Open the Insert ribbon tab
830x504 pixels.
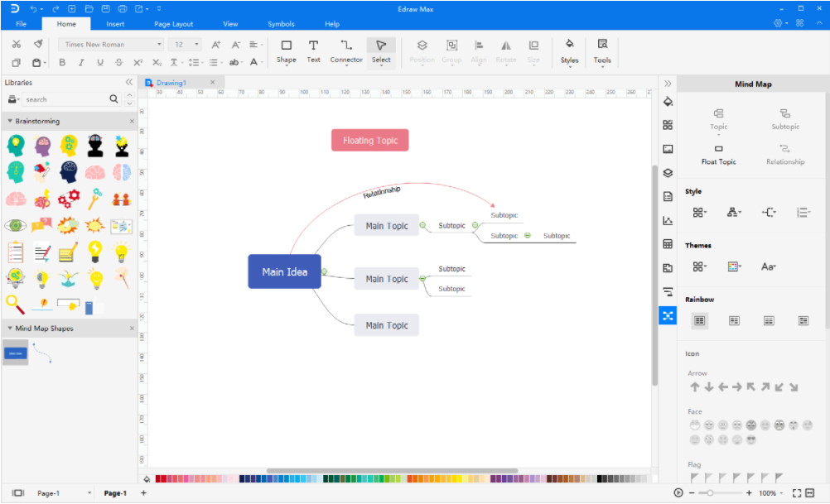point(115,24)
